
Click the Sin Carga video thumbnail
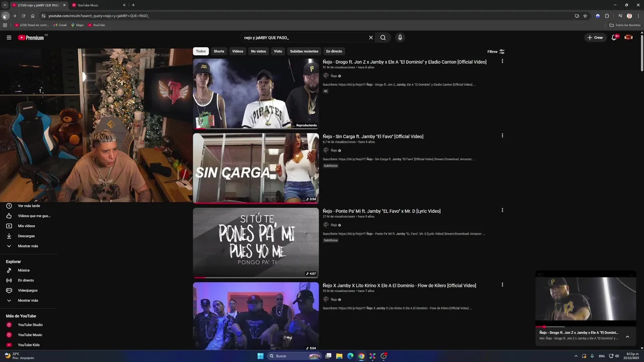pos(256,168)
